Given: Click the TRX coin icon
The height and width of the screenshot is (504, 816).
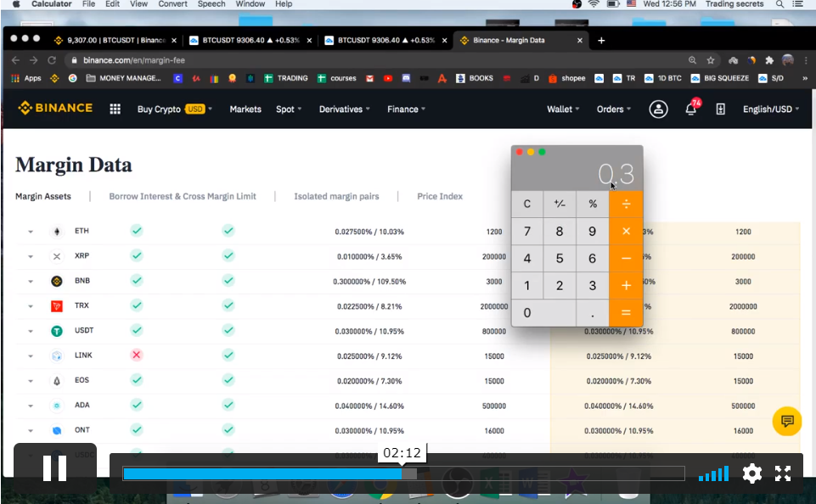Looking at the screenshot, I should pyautogui.click(x=57, y=306).
